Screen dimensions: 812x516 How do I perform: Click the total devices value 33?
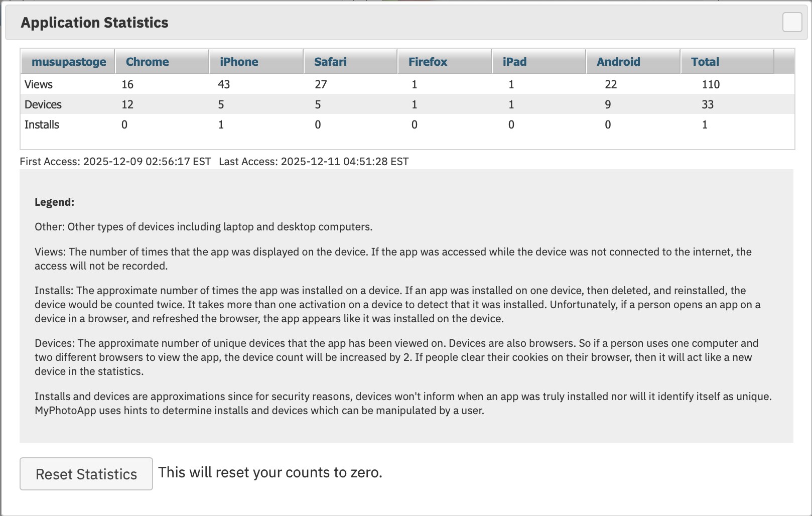coord(708,104)
